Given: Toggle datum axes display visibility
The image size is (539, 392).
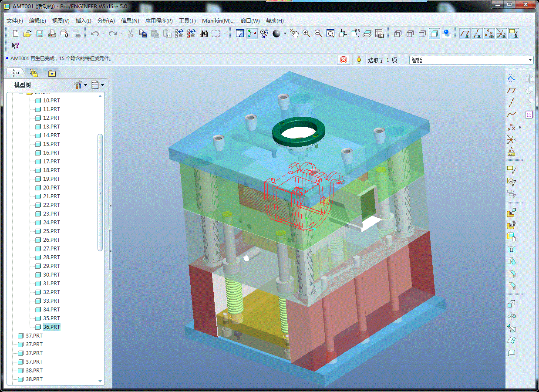Looking at the screenshot, I should [478, 34].
